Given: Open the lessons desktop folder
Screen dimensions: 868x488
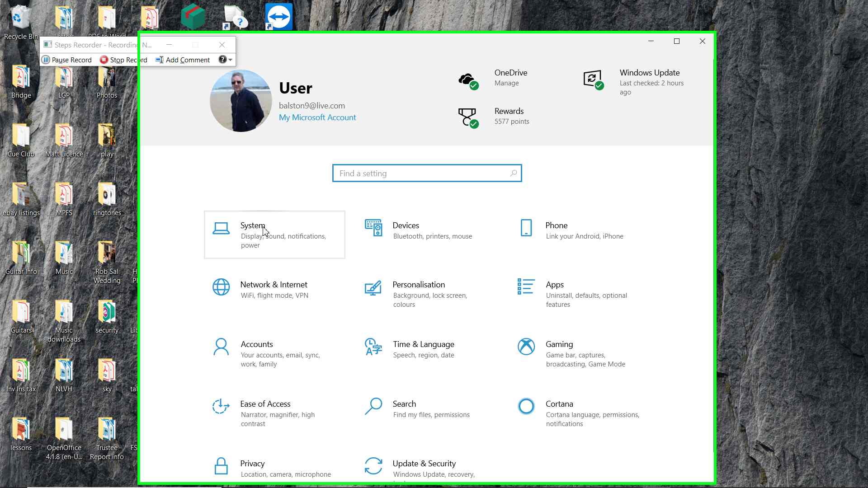Looking at the screenshot, I should [x=21, y=434].
